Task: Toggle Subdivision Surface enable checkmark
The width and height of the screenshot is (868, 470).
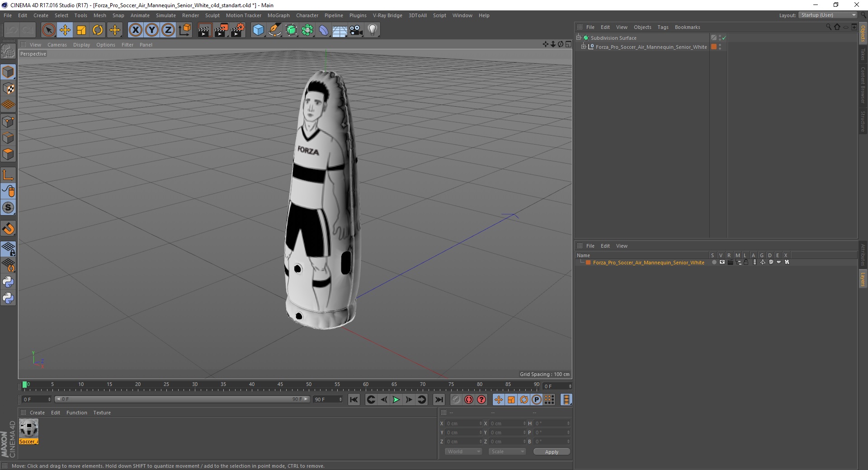Action: (x=724, y=38)
